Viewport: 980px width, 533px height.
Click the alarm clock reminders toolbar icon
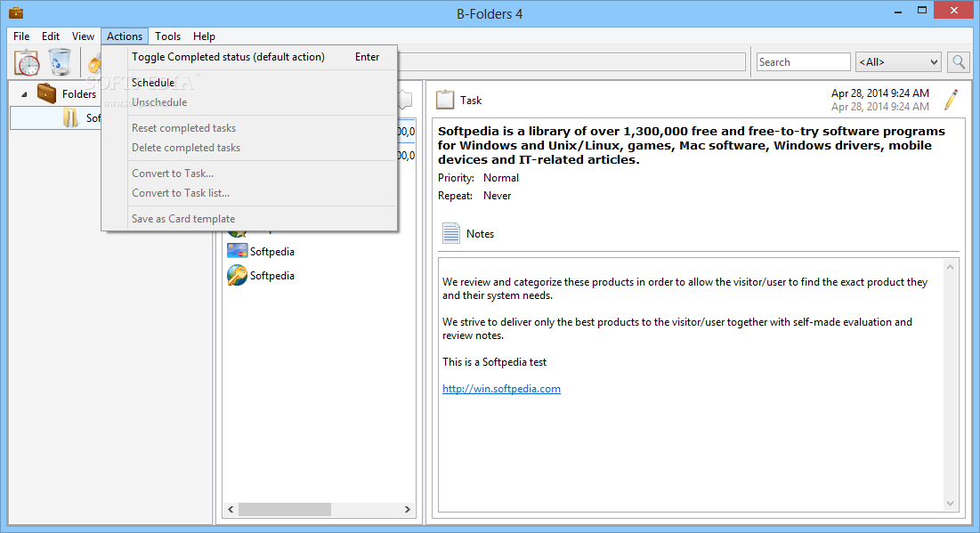(27, 62)
